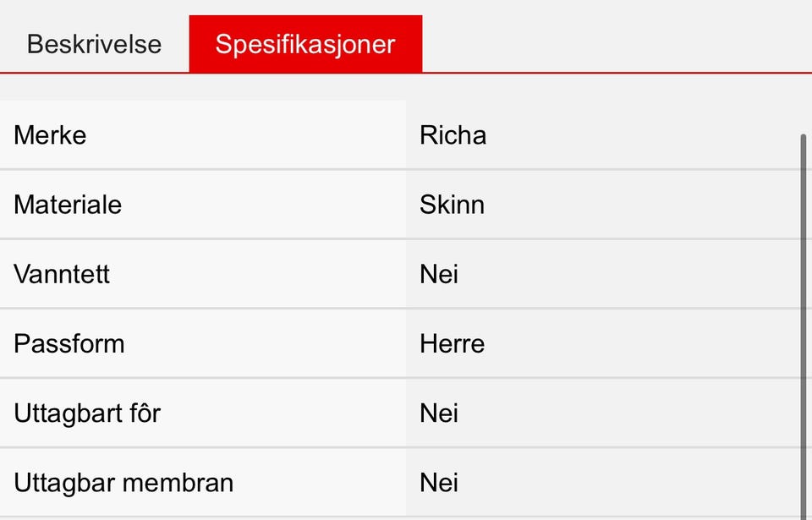This screenshot has width=812, height=520.
Task: Click the Nei value beside Uttagbar membran
Action: (439, 482)
